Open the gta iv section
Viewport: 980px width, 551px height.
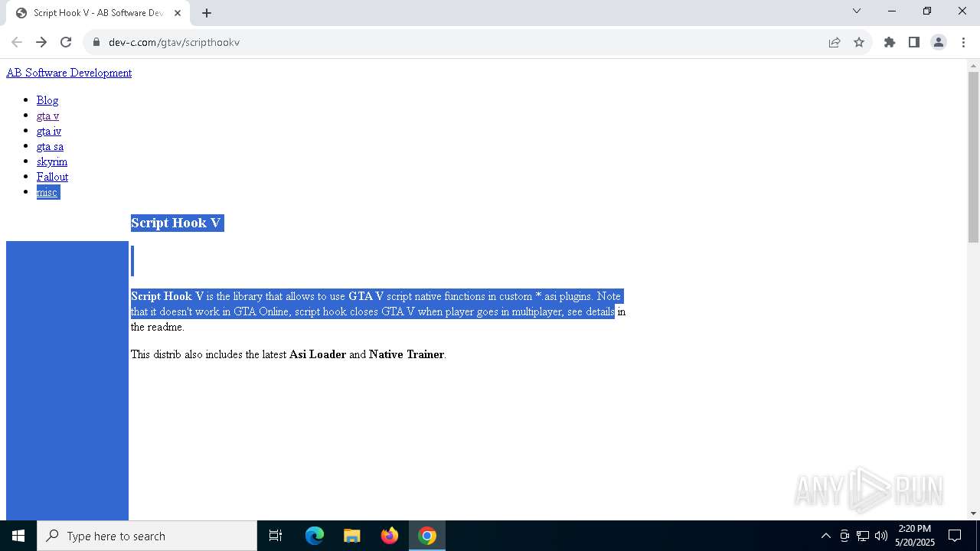coord(49,131)
